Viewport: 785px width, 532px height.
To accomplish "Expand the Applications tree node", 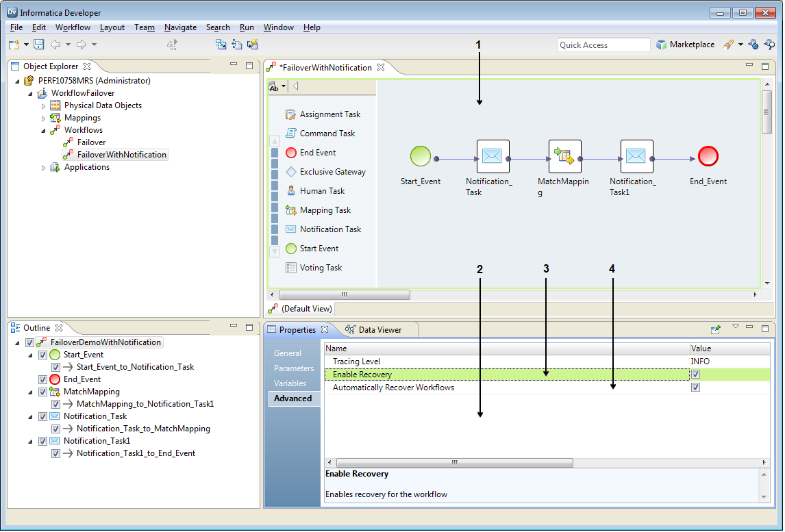I will coord(44,168).
